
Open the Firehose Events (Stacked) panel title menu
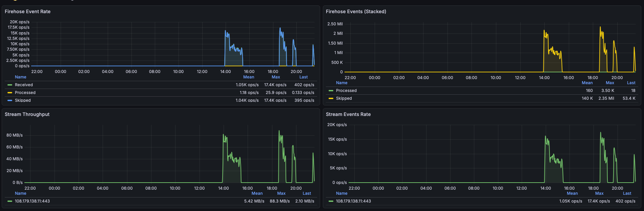[x=356, y=11]
